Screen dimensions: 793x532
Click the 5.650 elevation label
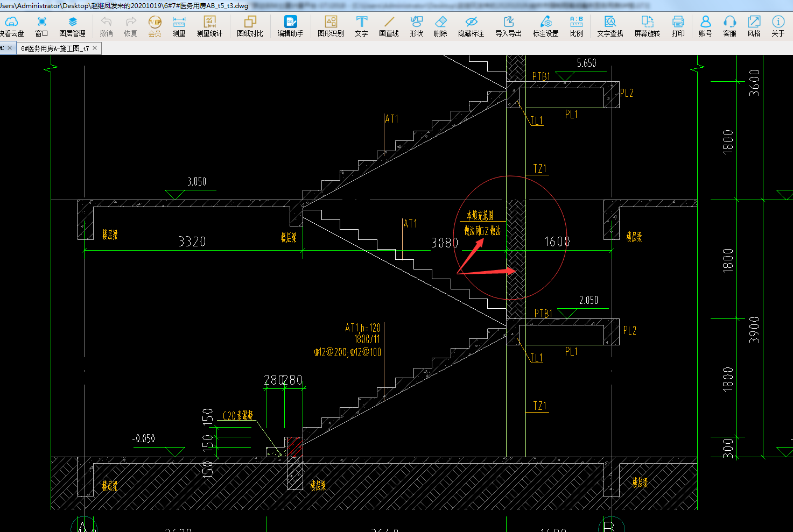[x=586, y=63]
